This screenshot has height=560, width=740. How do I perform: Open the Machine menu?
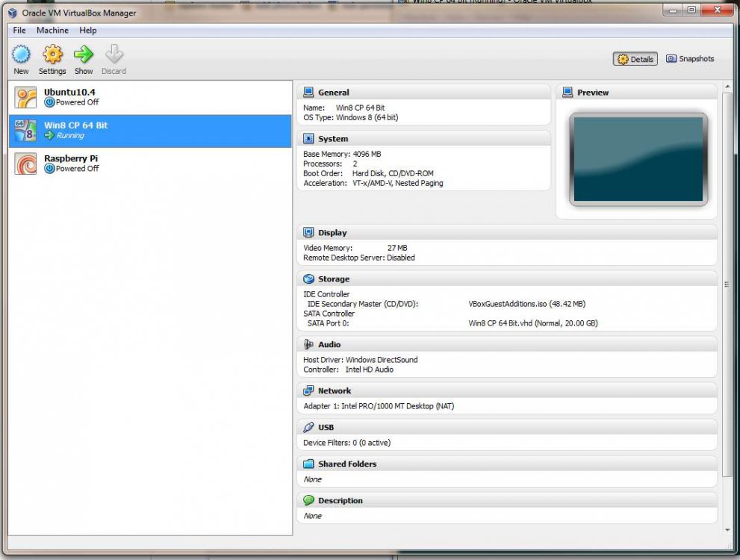pos(52,31)
